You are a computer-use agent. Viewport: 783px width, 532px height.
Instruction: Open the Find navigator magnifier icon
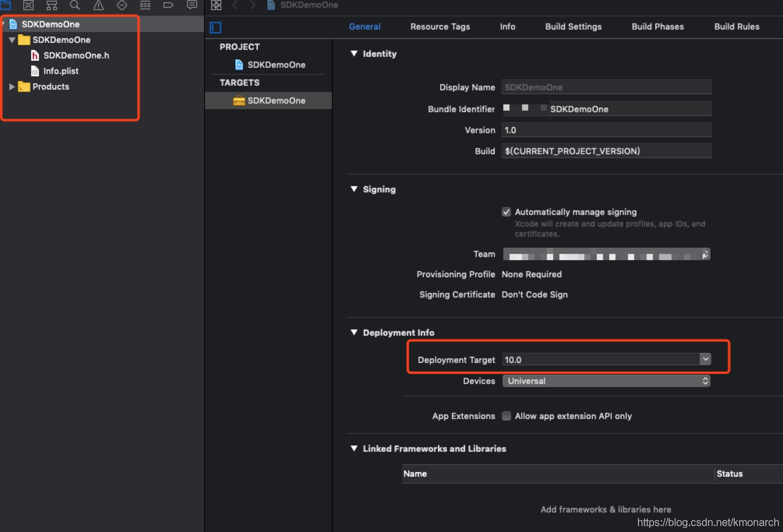[75, 5]
